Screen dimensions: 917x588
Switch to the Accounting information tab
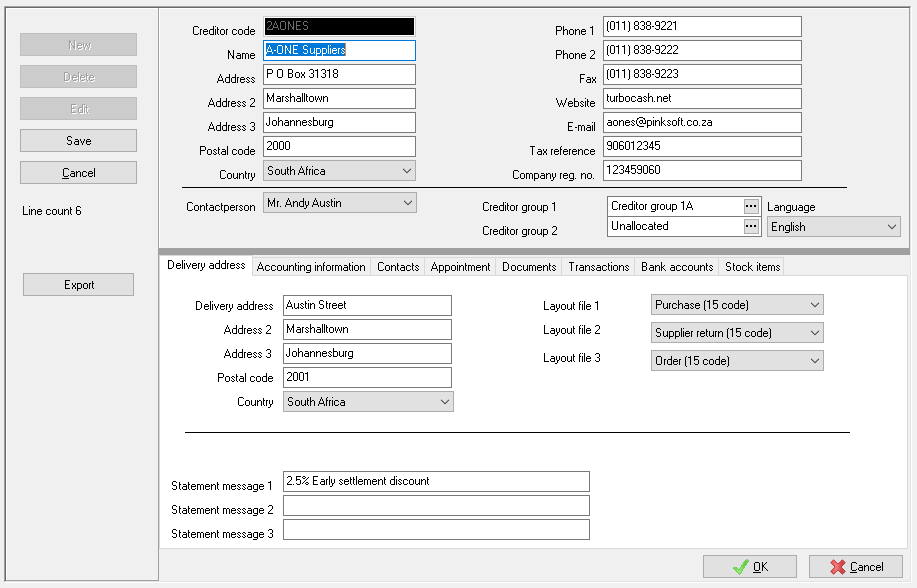coord(312,266)
